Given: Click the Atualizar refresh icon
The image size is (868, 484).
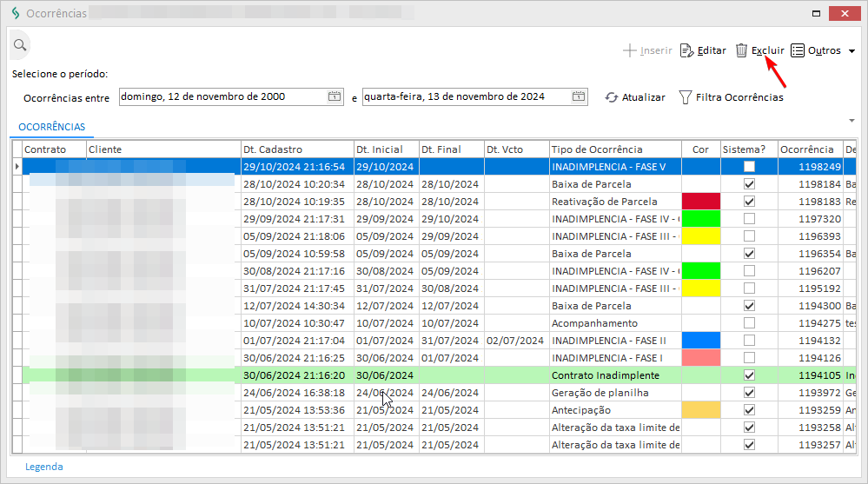Looking at the screenshot, I should (x=612, y=97).
